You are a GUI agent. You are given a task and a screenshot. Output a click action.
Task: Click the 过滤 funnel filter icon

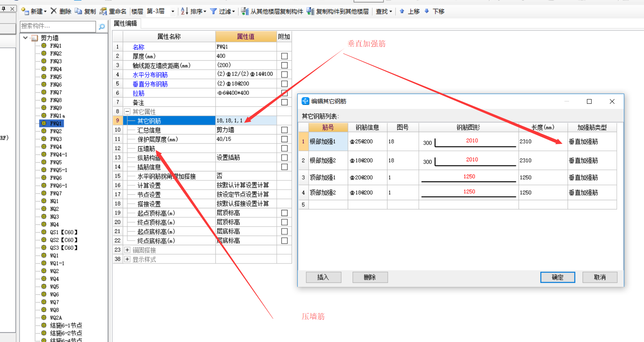click(214, 11)
